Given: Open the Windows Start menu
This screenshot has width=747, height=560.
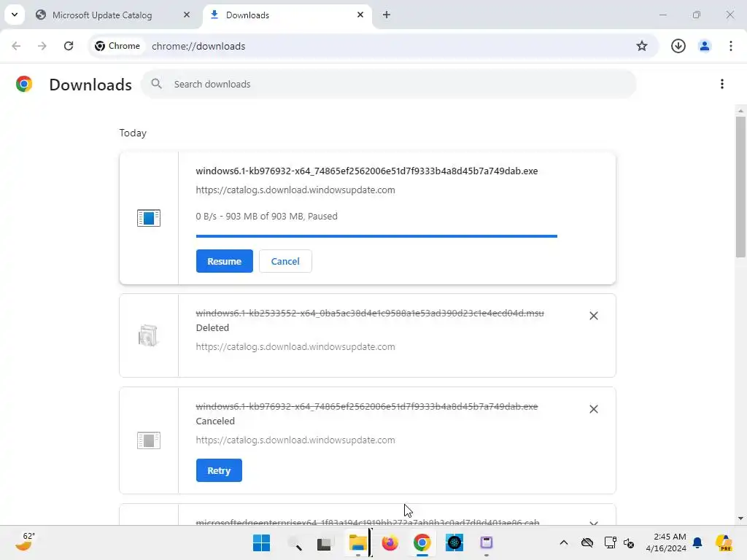Looking at the screenshot, I should point(261,542).
